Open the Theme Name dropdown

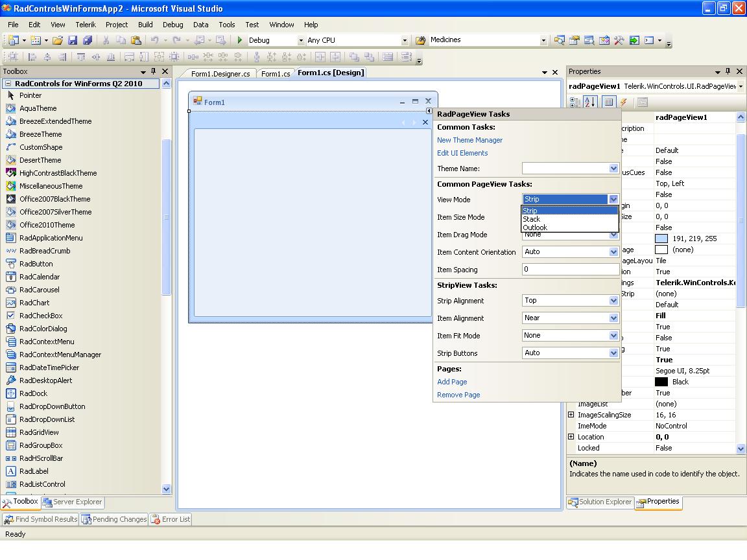click(613, 169)
